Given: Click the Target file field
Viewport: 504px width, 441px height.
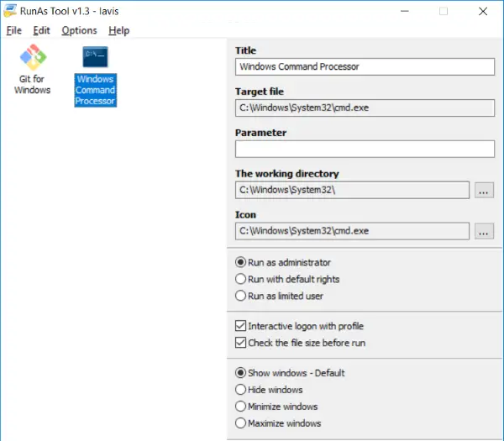Looking at the screenshot, I should pos(365,108).
